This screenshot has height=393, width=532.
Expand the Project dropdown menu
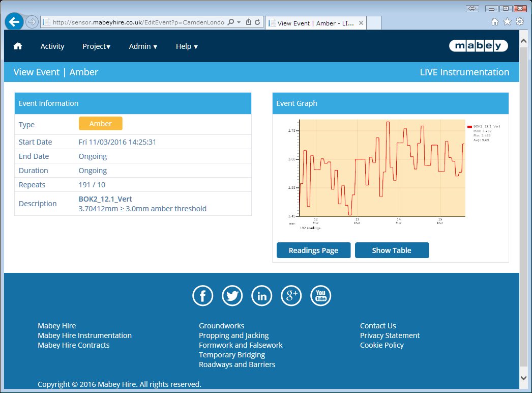tap(96, 46)
